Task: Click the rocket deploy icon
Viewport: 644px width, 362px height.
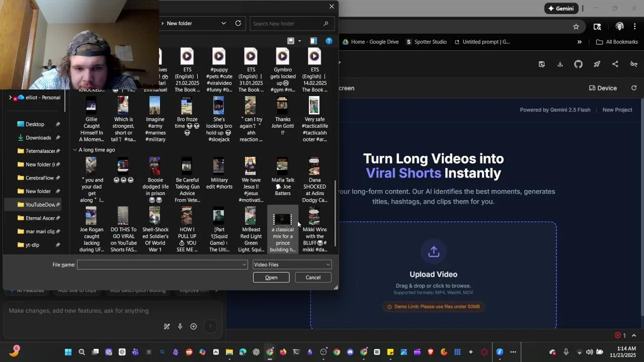Action: coord(597,64)
